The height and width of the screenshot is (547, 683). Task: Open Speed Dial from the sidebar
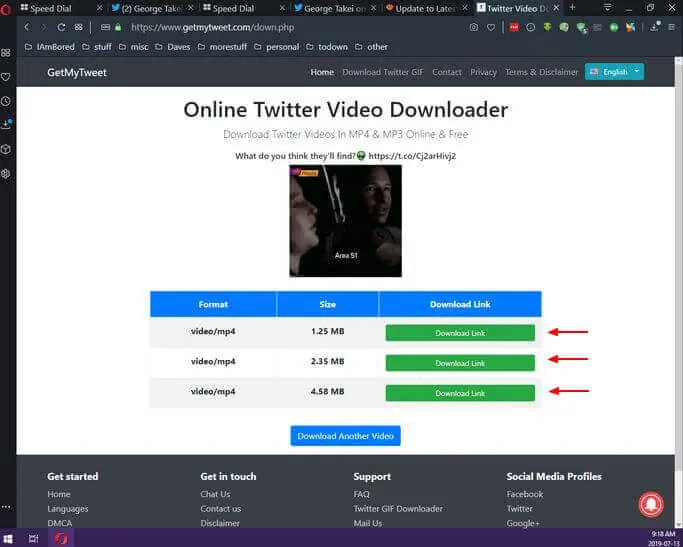[6, 53]
